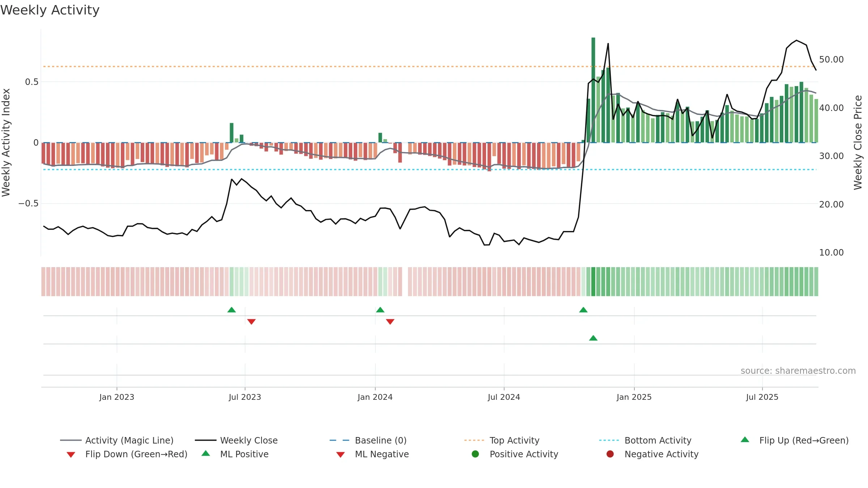This screenshot has height=488, width=868.
Task: Click the Positive Activity green circle icon
Action: 475,454
